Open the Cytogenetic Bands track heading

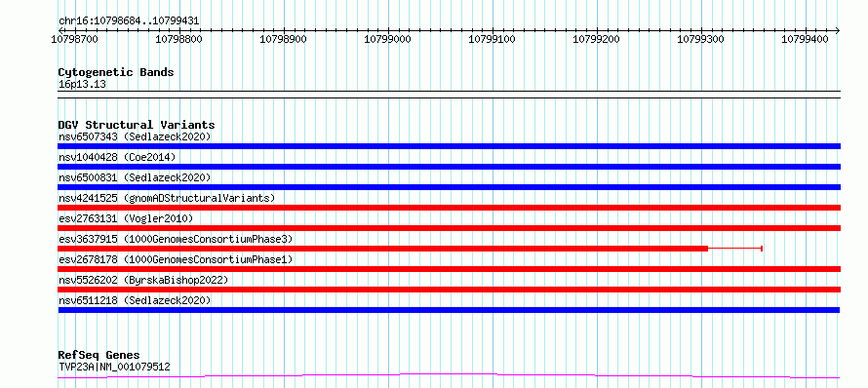coord(116,72)
